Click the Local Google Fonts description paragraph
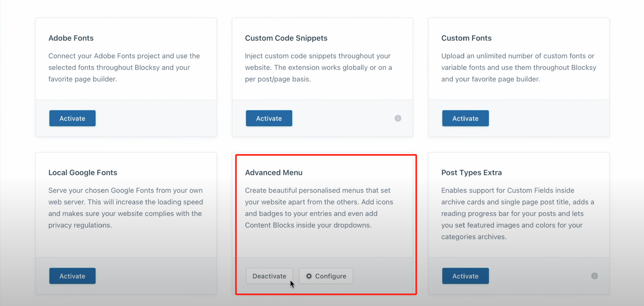The image size is (644, 306). point(126,208)
